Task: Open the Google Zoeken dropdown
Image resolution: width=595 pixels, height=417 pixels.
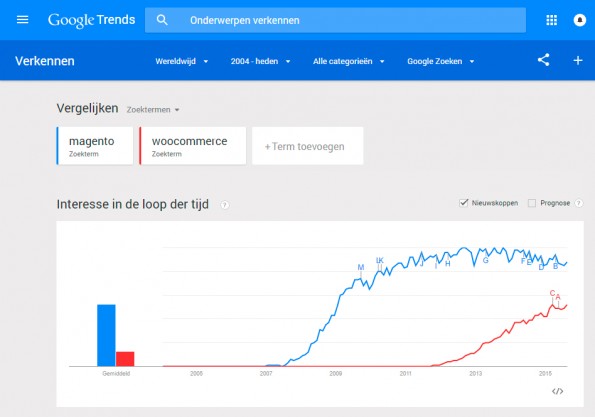Action: (x=441, y=61)
